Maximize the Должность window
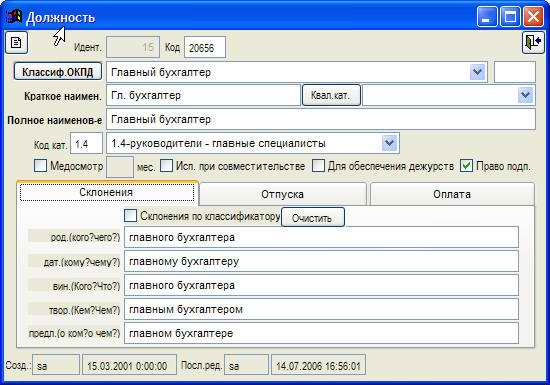550x385 pixels. pyautogui.click(x=510, y=16)
